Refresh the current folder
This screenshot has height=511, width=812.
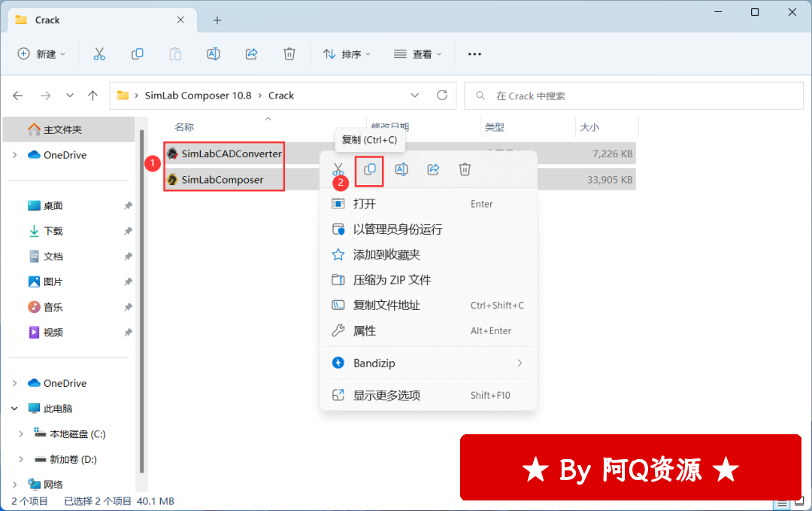pos(442,96)
